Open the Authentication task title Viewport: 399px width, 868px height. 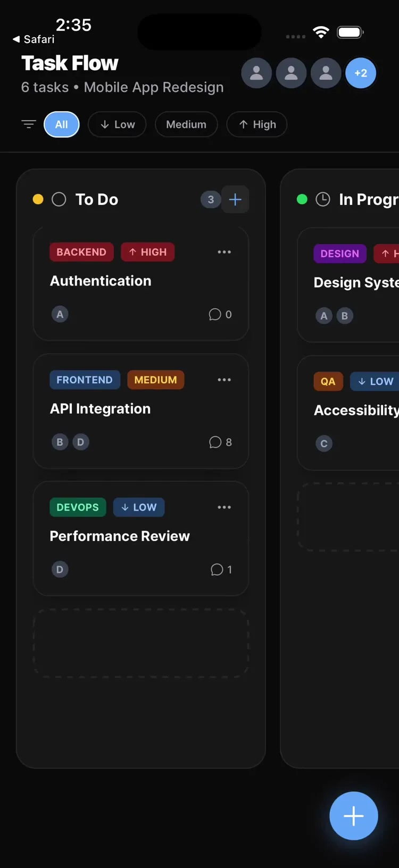(x=101, y=281)
